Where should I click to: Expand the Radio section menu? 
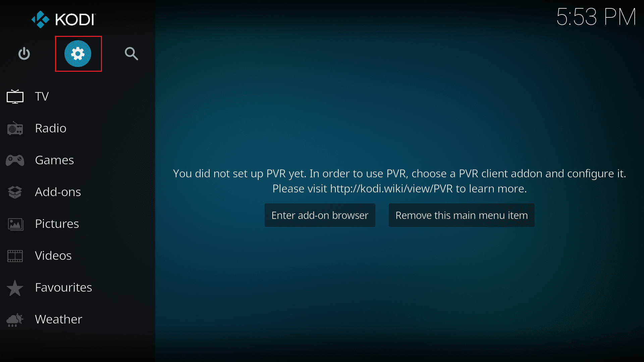50,128
